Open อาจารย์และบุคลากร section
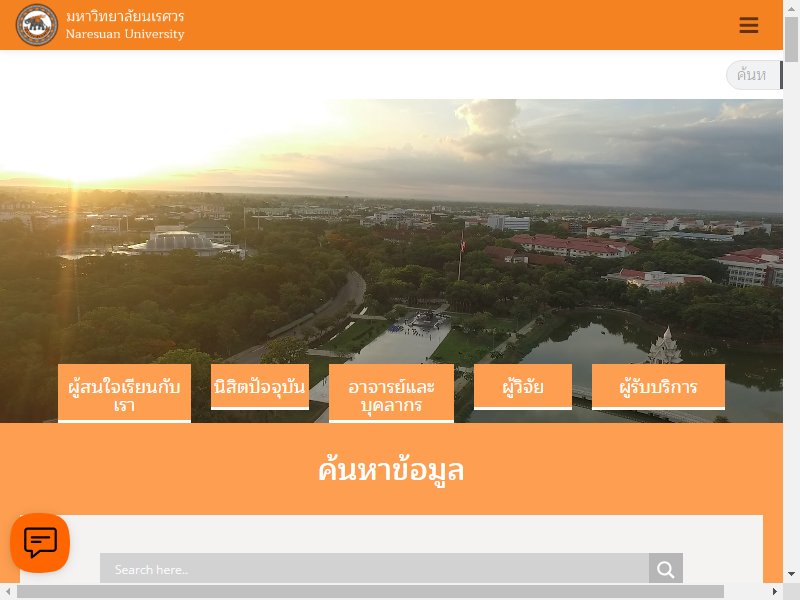This screenshot has height=600, width=800. pyautogui.click(x=391, y=393)
